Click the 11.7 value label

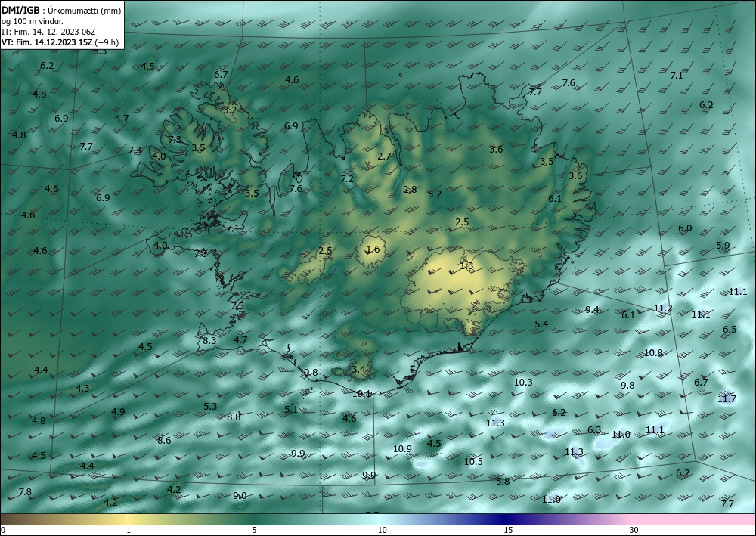(x=727, y=398)
